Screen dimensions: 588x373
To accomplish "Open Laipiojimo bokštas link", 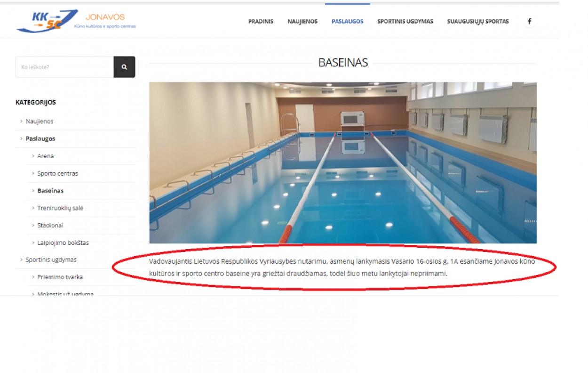I will pyautogui.click(x=63, y=243).
